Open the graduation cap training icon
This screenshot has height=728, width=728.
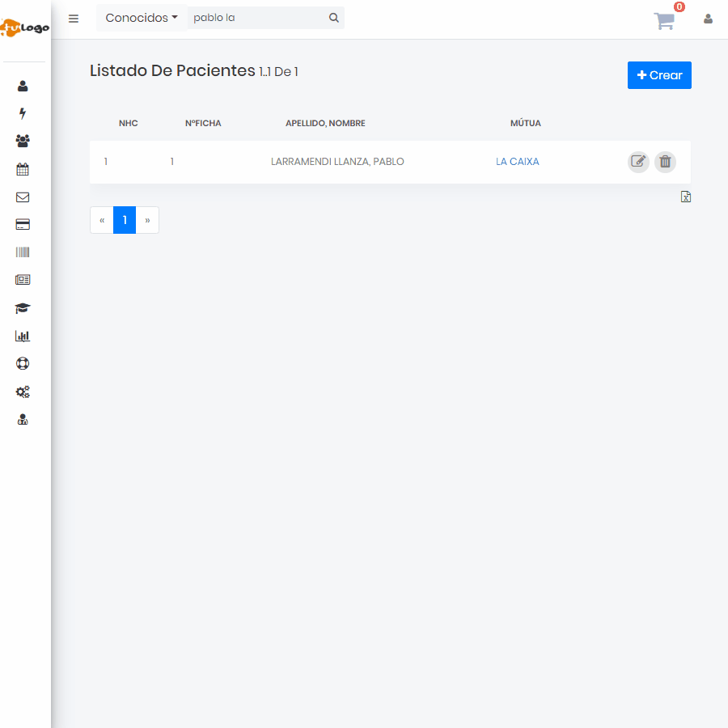pos(23,308)
